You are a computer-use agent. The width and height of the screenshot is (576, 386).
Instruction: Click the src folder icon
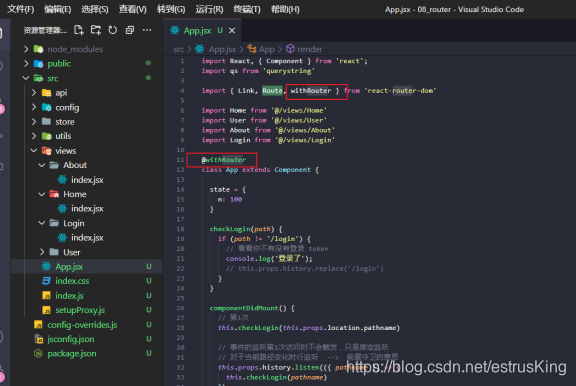coord(39,78)
